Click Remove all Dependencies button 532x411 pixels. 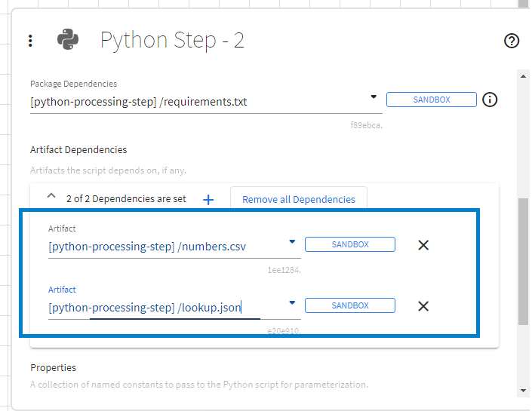(x=298, y=199)
